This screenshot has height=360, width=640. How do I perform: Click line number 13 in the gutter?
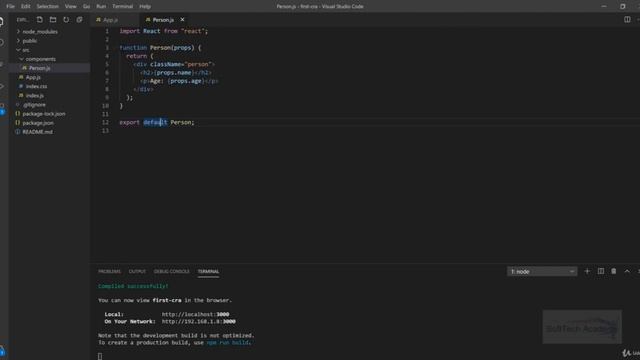click(x=106, y=131)
